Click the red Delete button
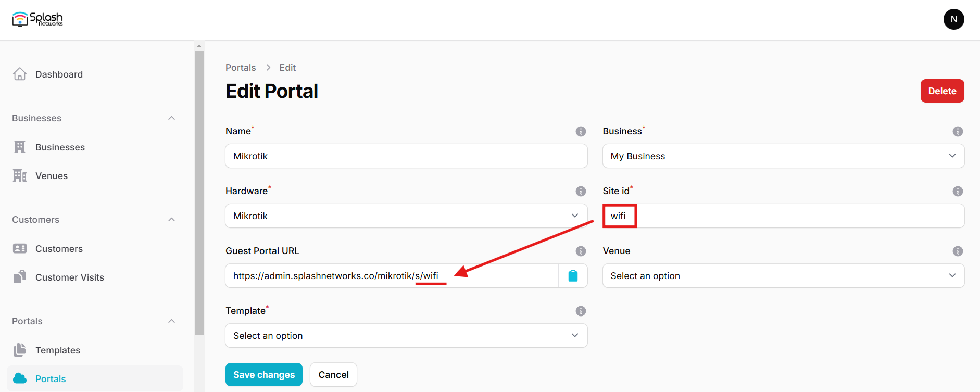Screen dimensions: 980x392 942,91
